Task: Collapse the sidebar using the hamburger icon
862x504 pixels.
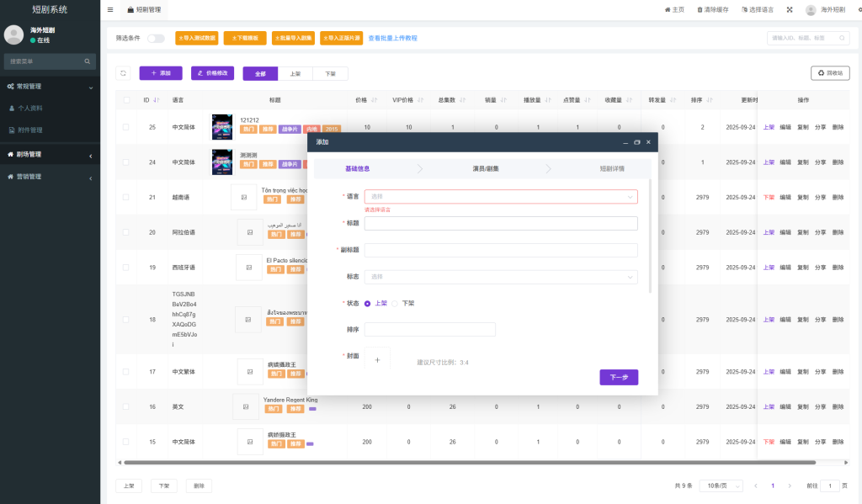Action: (110, 9)
